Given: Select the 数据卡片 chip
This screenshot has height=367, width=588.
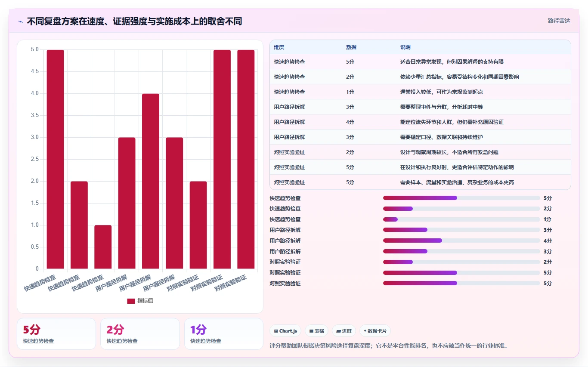Looking at the screenshot, I should coord(375,331).
